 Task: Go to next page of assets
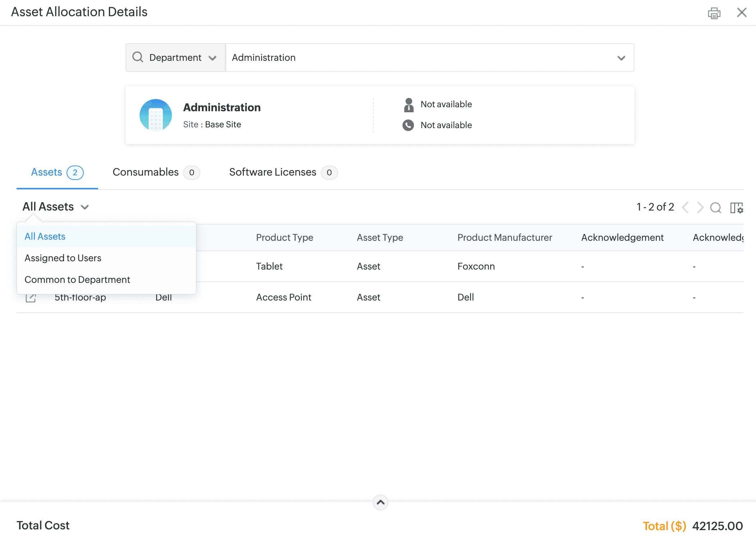[x=700, y=207]
